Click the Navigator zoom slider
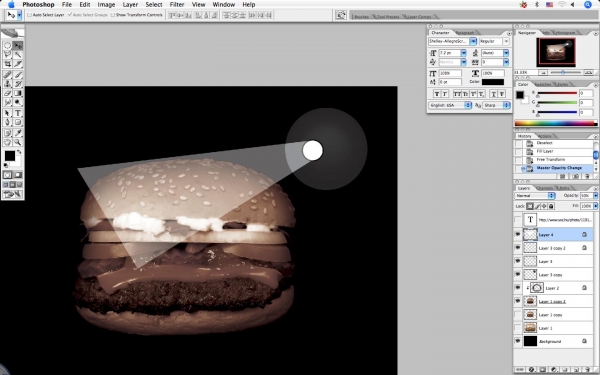Viewport: 600px width, 375px height. [563, 72]
